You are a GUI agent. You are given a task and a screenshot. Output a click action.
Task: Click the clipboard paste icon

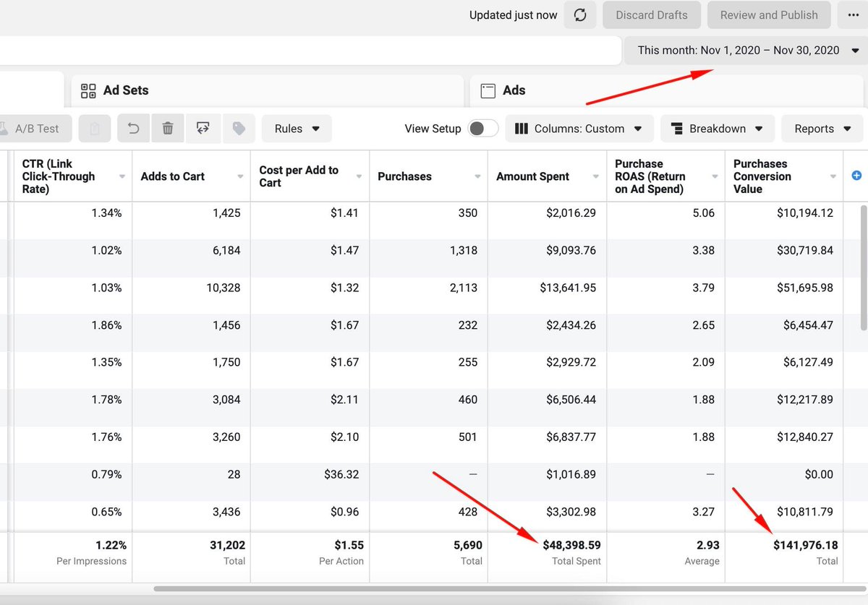point(95,129)
